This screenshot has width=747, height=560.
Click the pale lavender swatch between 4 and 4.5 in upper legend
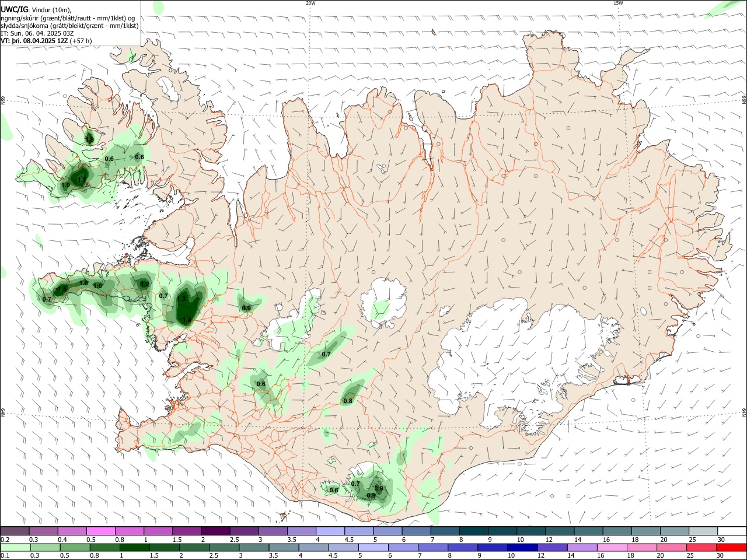330,531
